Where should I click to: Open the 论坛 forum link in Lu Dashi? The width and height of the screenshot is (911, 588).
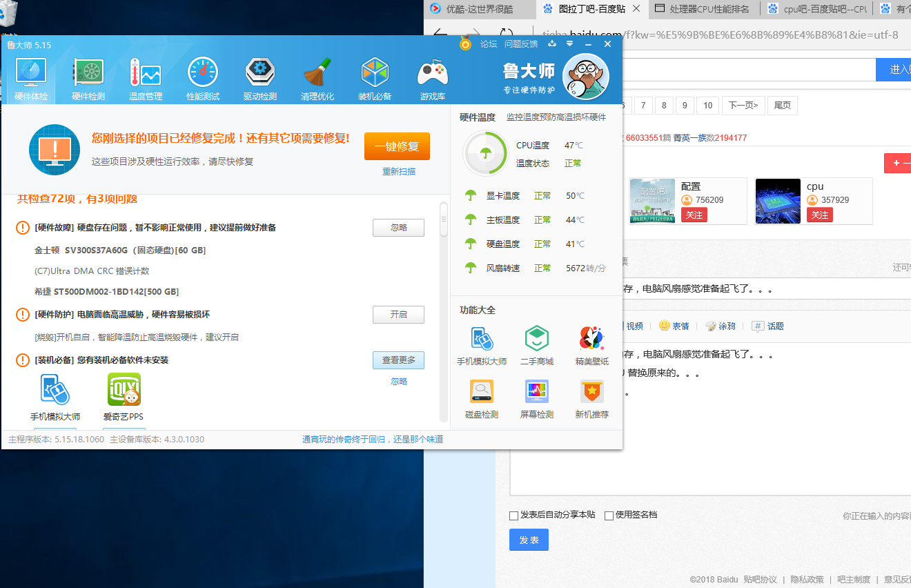(x=489, y=44)
